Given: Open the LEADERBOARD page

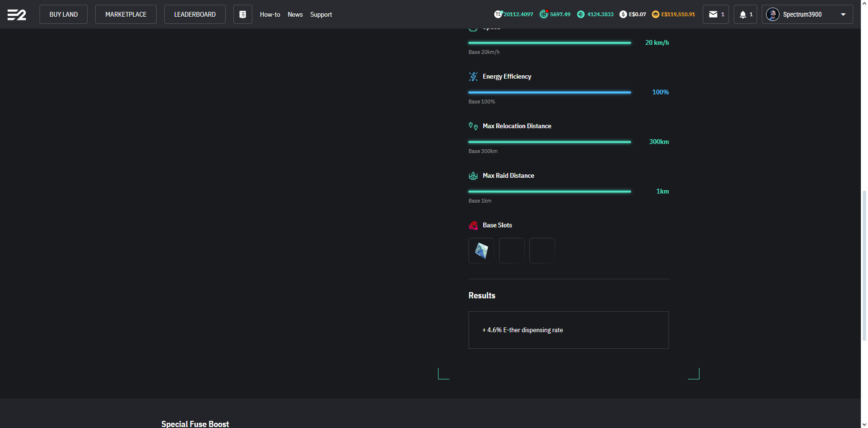Looking at the screenshot, I should point(195,14).
